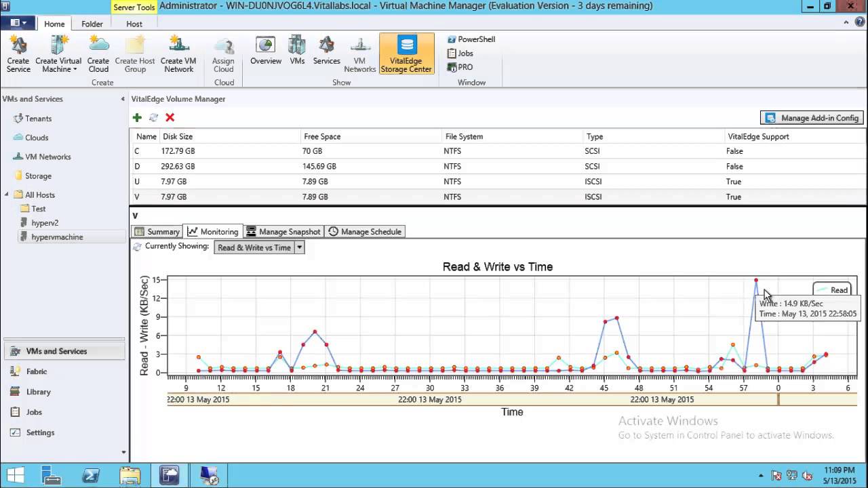Image resolution: width=868 pixels, height=488 pixels.
Task: Click Create Cloud ribbon icon
Action: 98,54
